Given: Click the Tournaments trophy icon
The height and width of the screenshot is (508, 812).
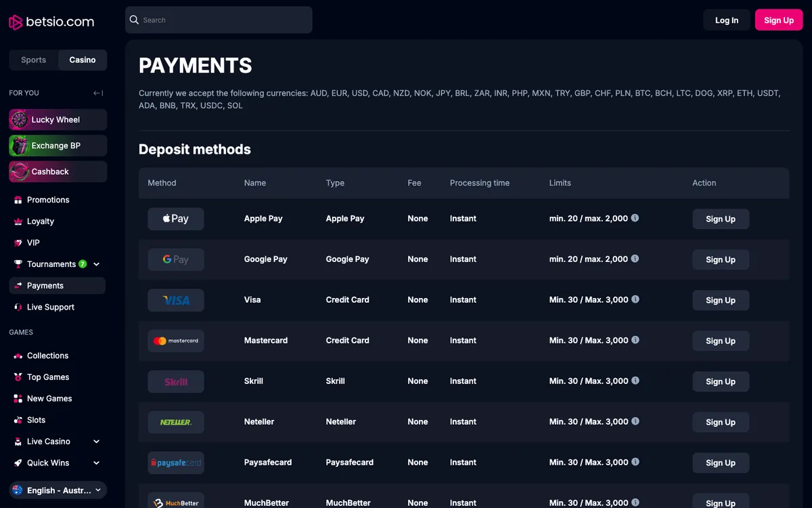Looking at the screenshot, I should pos(18,264).
